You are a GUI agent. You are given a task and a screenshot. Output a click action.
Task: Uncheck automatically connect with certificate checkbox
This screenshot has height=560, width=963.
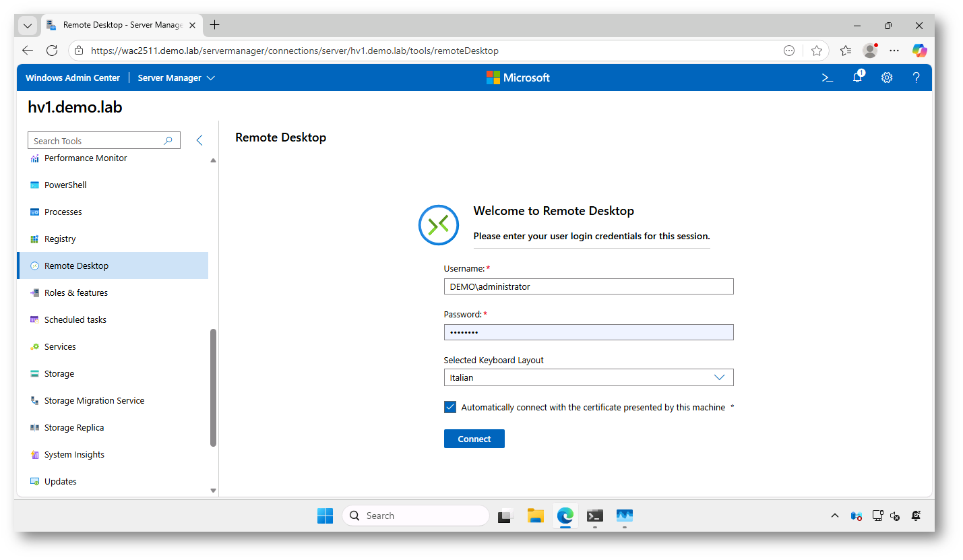(x=450, y=407)
